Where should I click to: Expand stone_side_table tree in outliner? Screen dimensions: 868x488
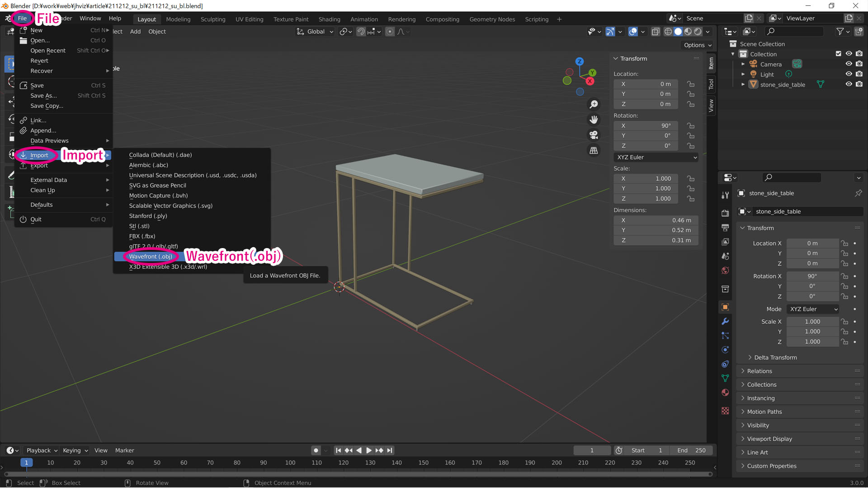click(x=743, y=84)
